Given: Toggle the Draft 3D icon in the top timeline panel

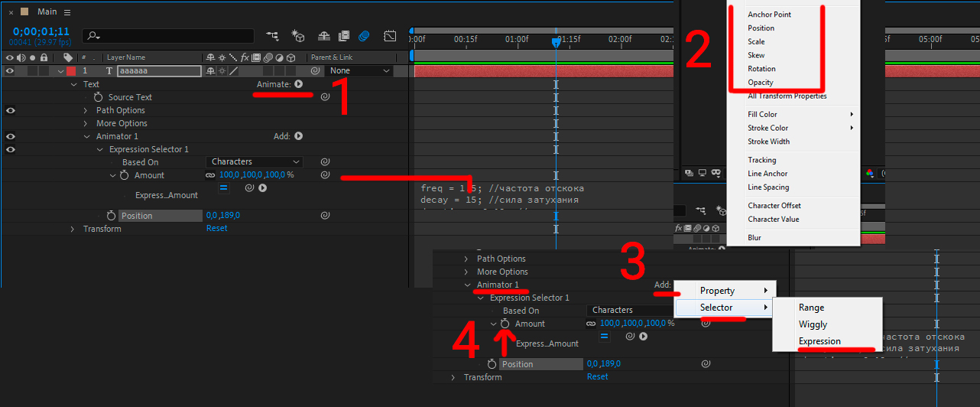Looking at the screenshot, I should pos(298,36).
